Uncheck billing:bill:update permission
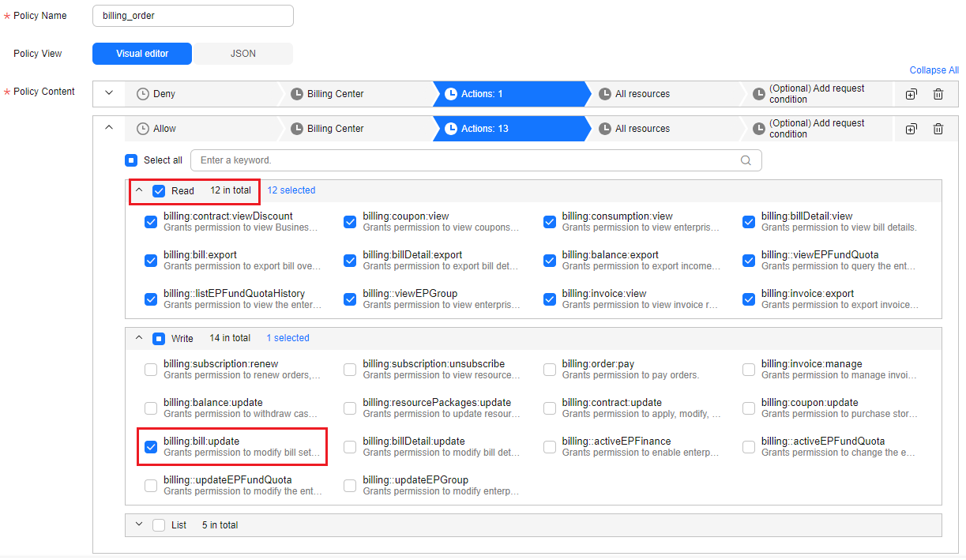This screenshot has height=560, width=966. point(151,447)
